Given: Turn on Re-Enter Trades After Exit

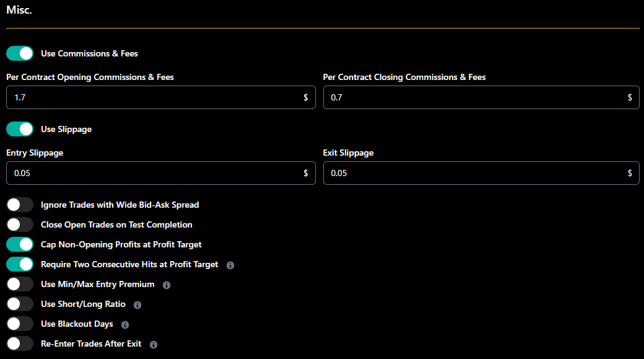Looking at the screenshot, I should pos(20,343).
